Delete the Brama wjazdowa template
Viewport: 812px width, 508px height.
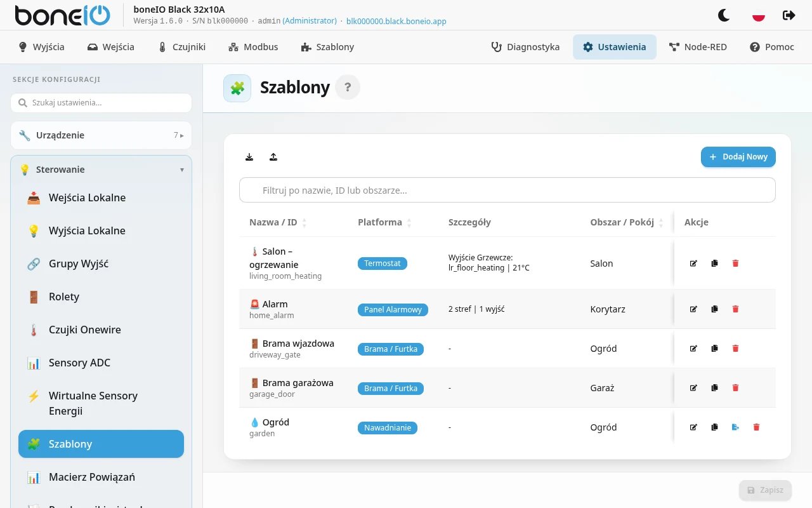click(x=735, y=349)
